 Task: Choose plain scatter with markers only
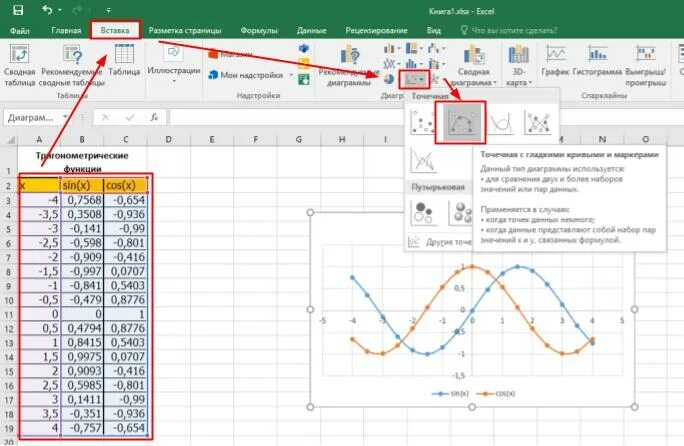(422, 122)
